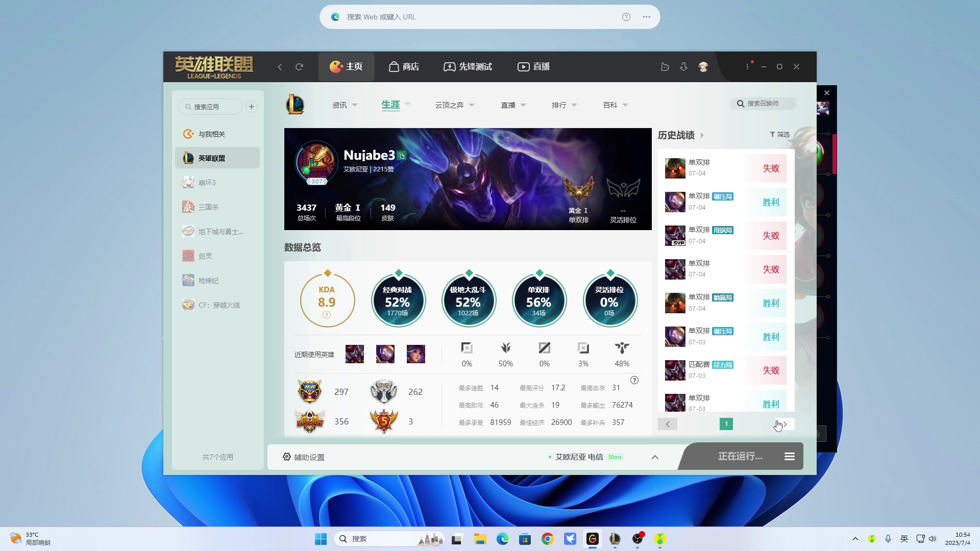
Task: Select 地下城与勇士 in sidebar
Action: coord(217,232)
